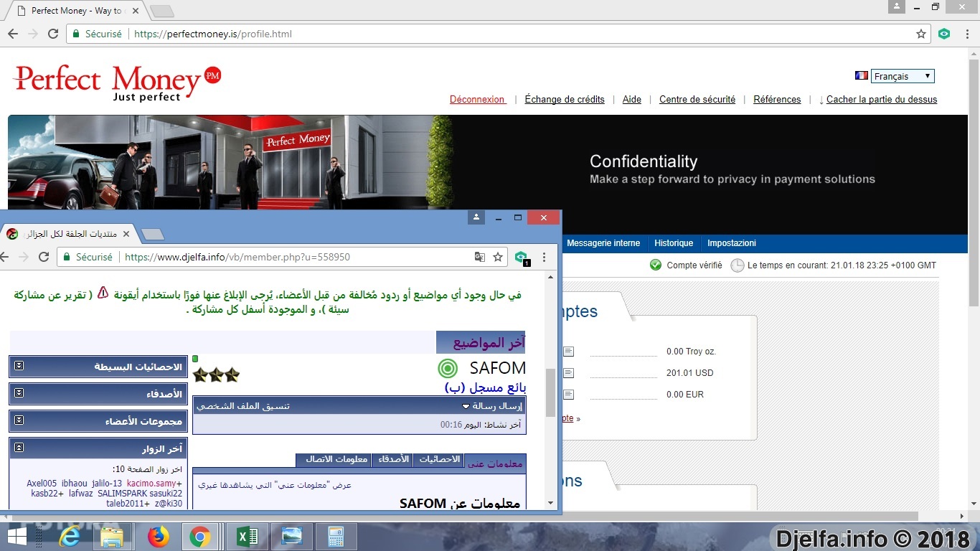Click statement icon next to Troy oz. balance
This screenshot has width=980, height=551.
[x=569, y=352]
